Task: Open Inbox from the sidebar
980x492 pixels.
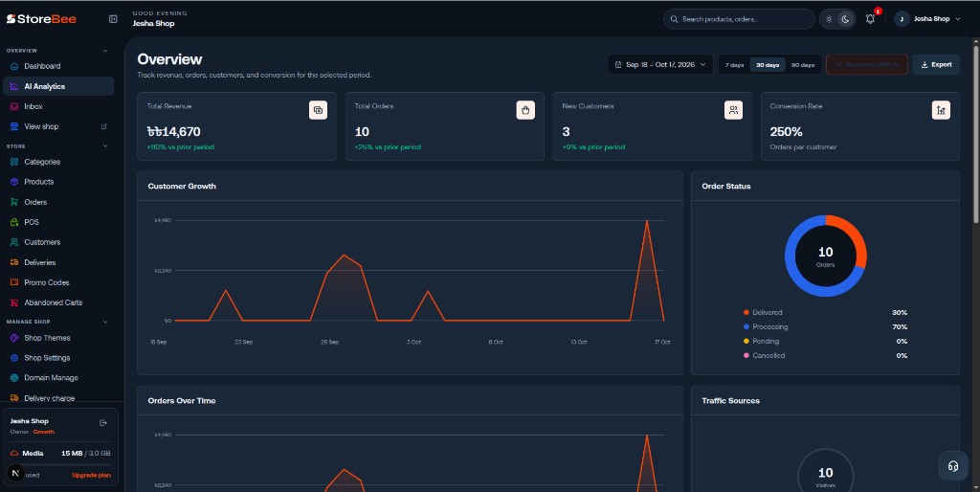Action: click(58, 106)
